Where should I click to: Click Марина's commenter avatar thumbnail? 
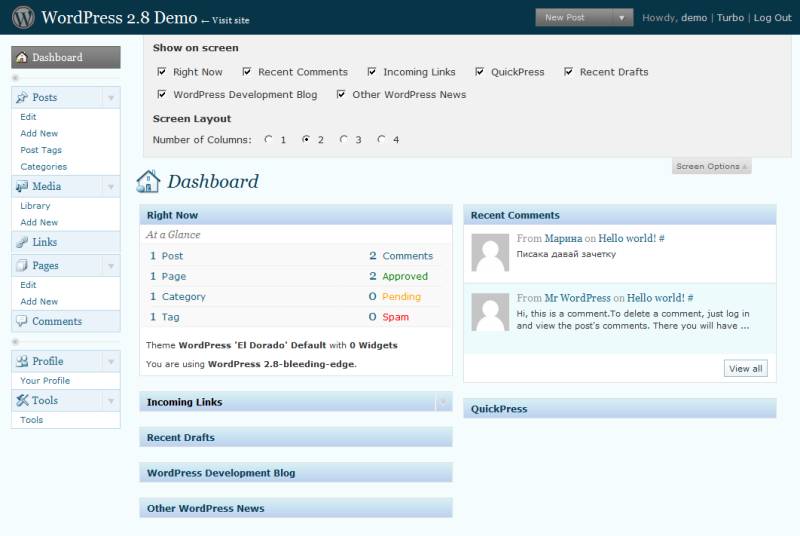pyautogui.click(x=490, y=252)
